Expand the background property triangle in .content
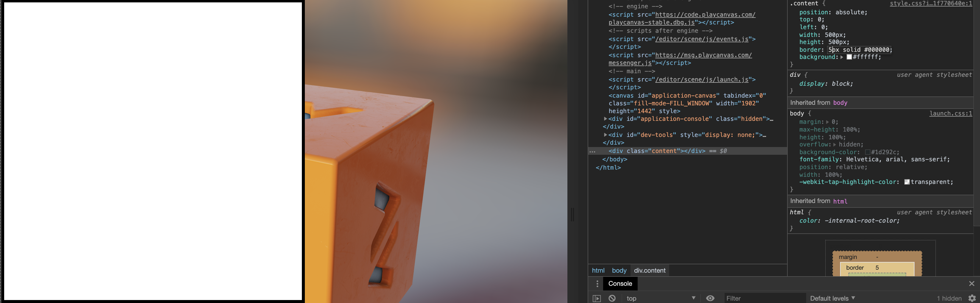This screenshot has width=980, height=303. coord(842,57)
